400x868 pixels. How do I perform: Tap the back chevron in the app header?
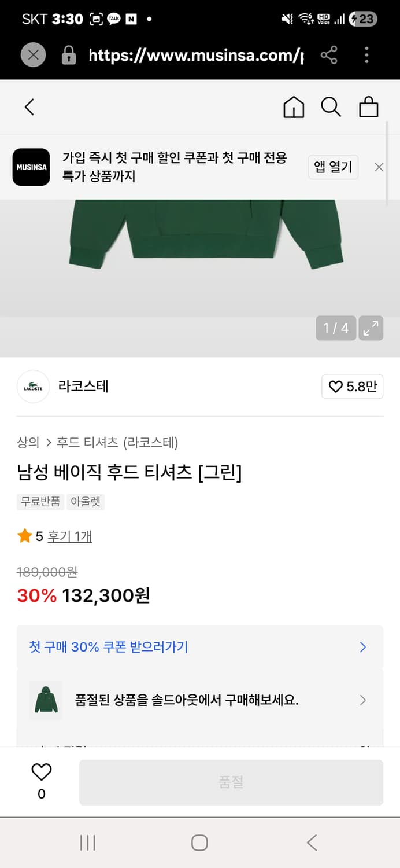[x=29, y=107]
